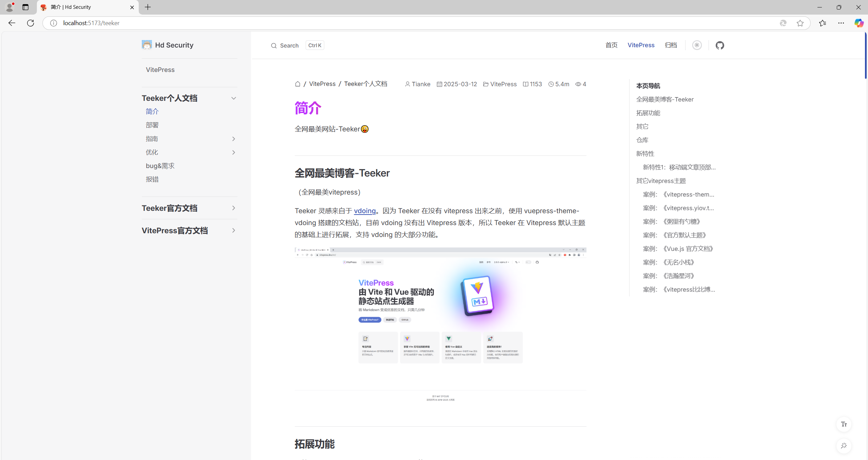This screenshot has height=460, width=868.
Task: Open the Search box with Ctrl K
Action: tap(297, 45)
